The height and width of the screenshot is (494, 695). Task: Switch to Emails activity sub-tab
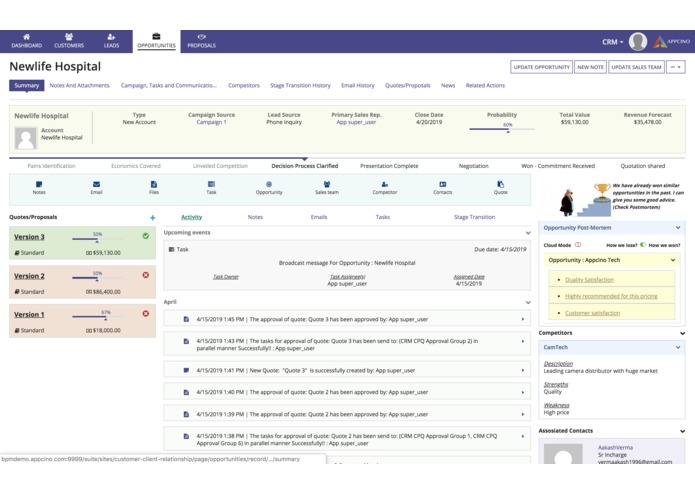coord(319,217)
